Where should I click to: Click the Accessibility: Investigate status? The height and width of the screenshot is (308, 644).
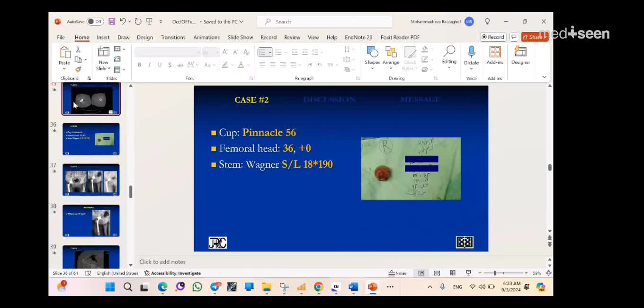(172, 273)
